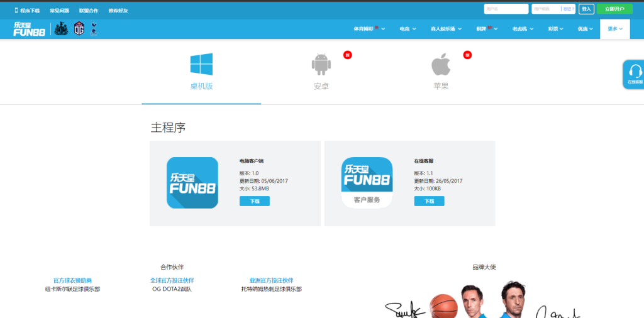Expand the 优惠 menu
The width and height of the screenshot is (644, 318).
586,29
